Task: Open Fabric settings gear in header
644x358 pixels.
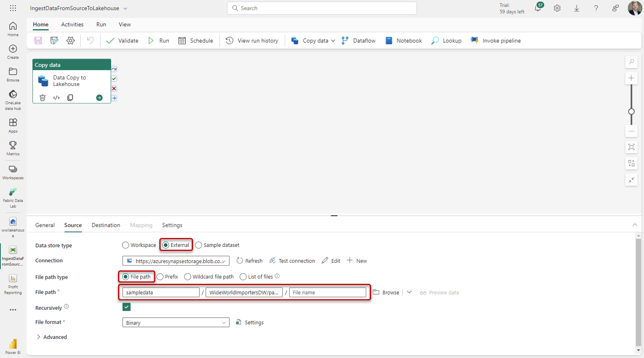Action: pyautogui.click(x=557, y=8)
